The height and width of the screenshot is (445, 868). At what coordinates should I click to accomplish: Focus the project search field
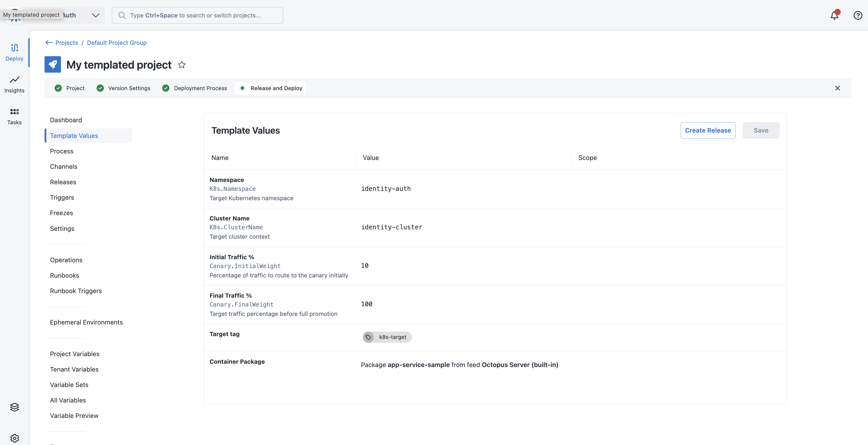click(197, 15)
